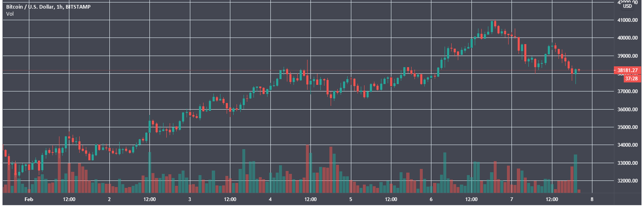Select day 7 on the time axis
Screen dimensions: 644x206
(511, 199)
